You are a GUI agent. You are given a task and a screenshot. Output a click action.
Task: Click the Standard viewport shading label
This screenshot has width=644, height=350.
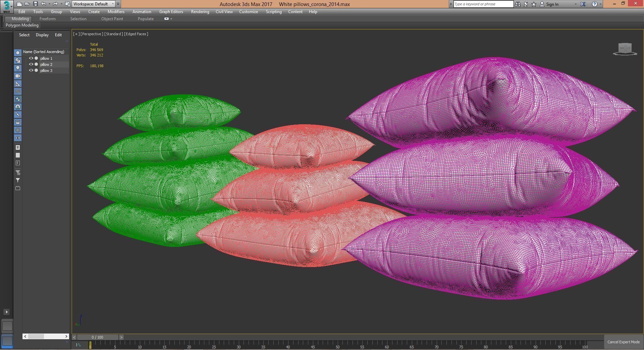113,34
